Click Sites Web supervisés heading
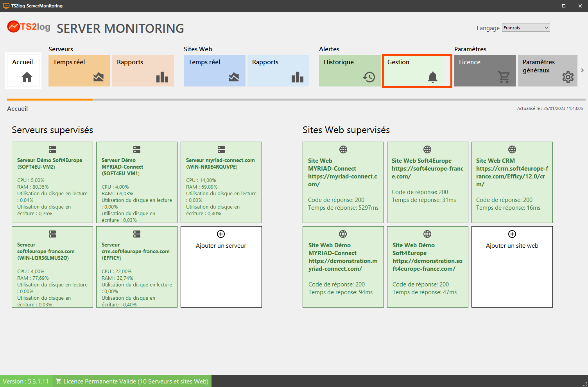This screenshot has width=588, height=387. click(346, 130)
